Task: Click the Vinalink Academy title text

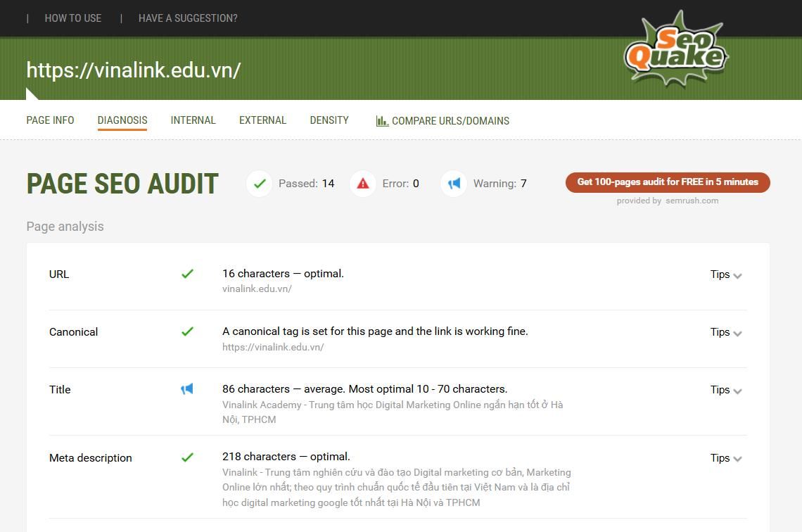Action: pyautogui.click(x=393, y=412)
